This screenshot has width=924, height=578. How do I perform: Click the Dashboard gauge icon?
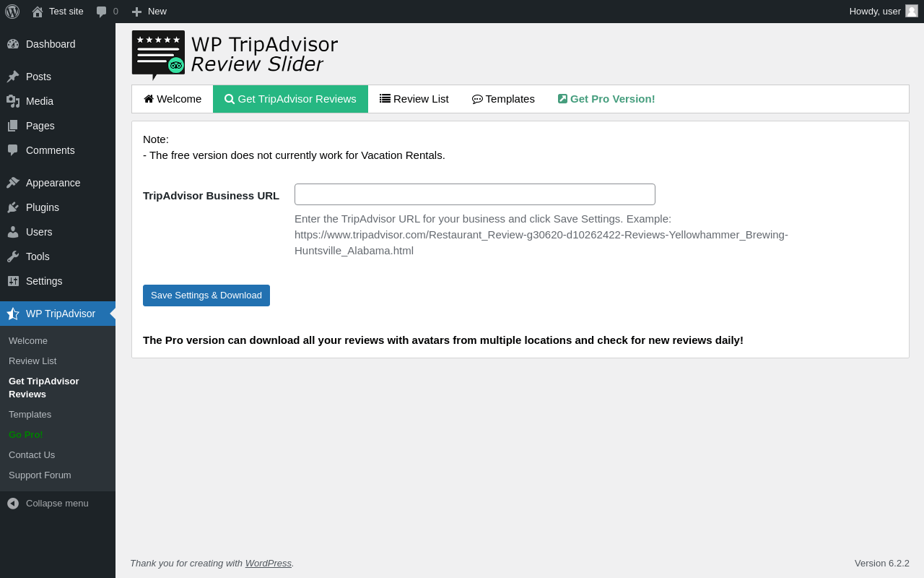13,44
